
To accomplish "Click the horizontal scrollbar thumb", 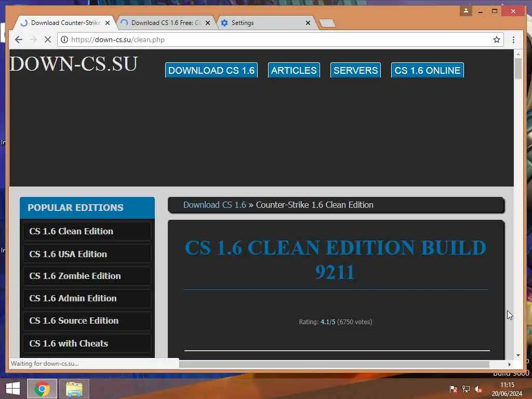I will click(x=334, y=364).
